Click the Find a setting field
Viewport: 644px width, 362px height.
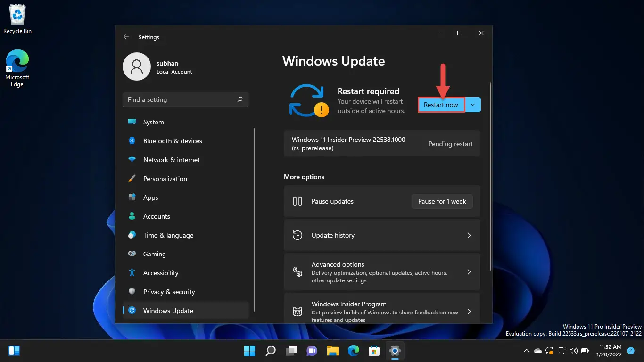click(x=185, y=99)
